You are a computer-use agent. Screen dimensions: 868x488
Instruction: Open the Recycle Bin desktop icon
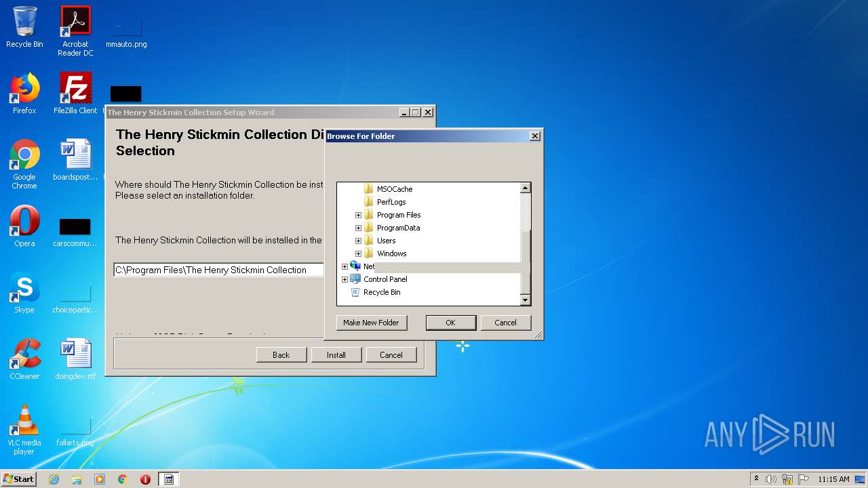(24, 27)
